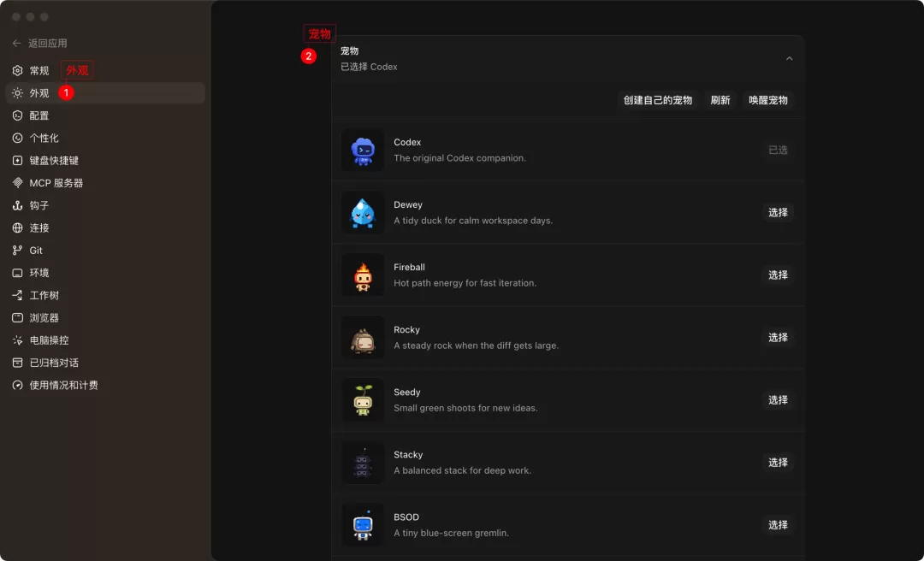Click 'A steady rock when the diff gets large.'

click(x=477, y=345)
